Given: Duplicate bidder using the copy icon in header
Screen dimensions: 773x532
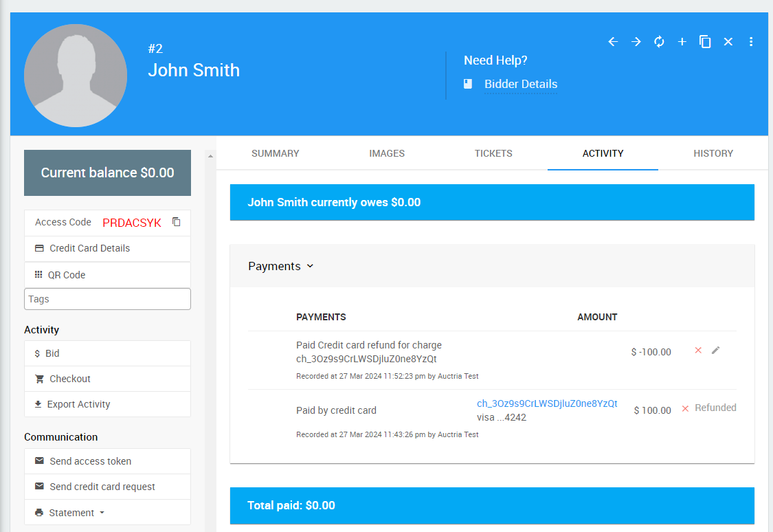Looking at the screenshot, I should [x=705, y=42].
